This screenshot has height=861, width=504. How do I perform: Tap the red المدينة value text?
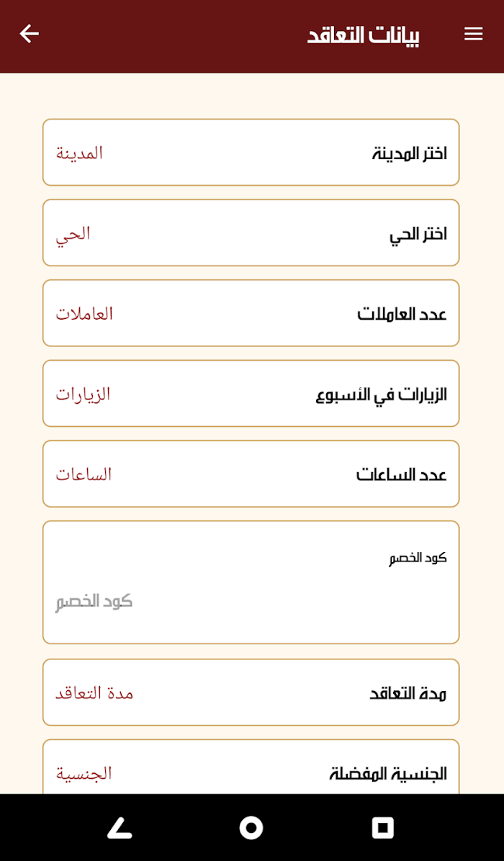[x=79, y=153]
